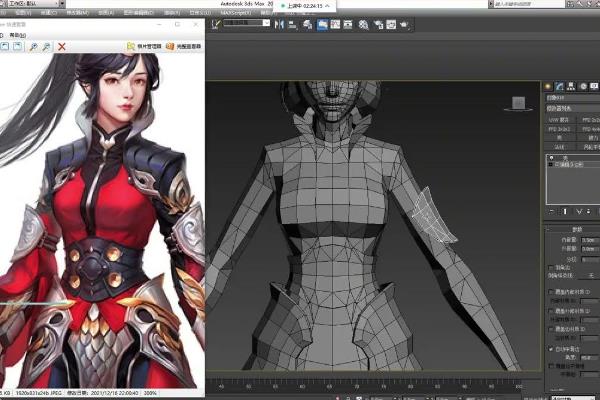Viewport: 600px width, 400px height.
Task: Click the 角度 value field
Action: pyautogui.click(x=590, y=358)
